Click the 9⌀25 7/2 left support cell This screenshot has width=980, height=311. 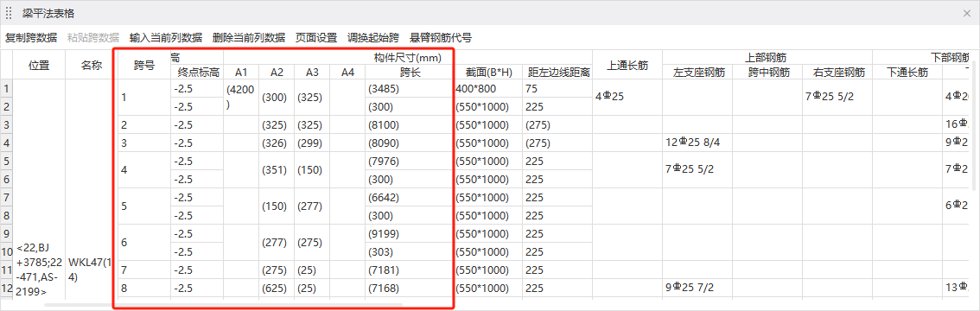(x=698, y=289)
